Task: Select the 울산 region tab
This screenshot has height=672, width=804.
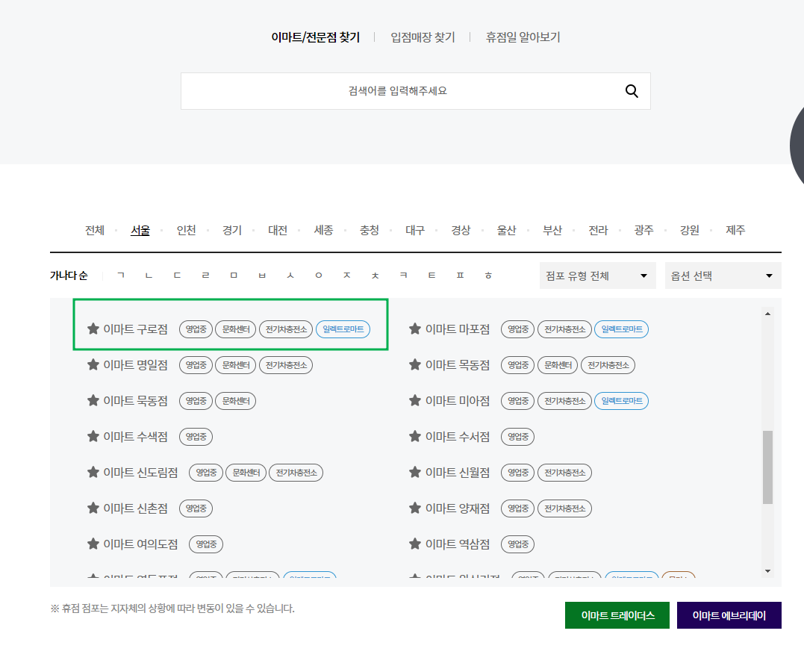Action: pos(506,230)
